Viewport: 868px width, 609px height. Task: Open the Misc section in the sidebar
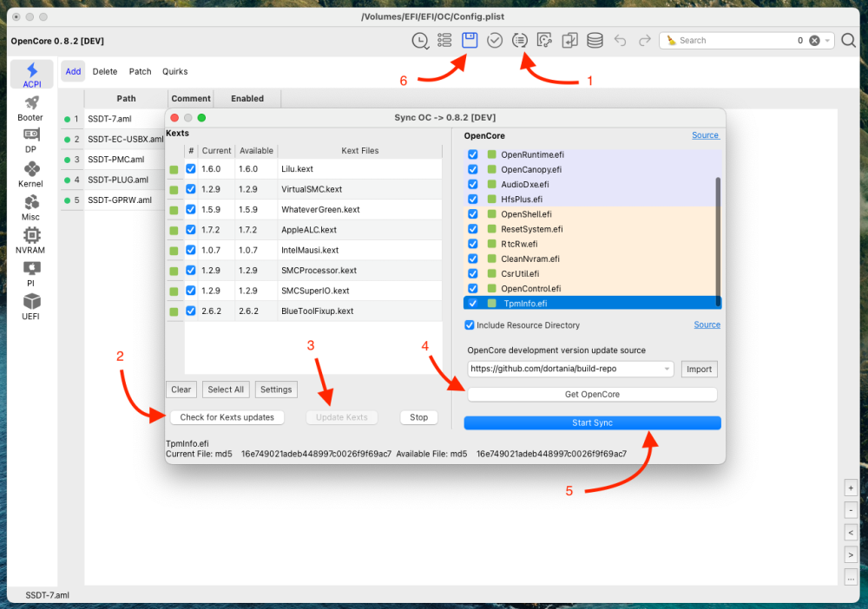point(30,206)
